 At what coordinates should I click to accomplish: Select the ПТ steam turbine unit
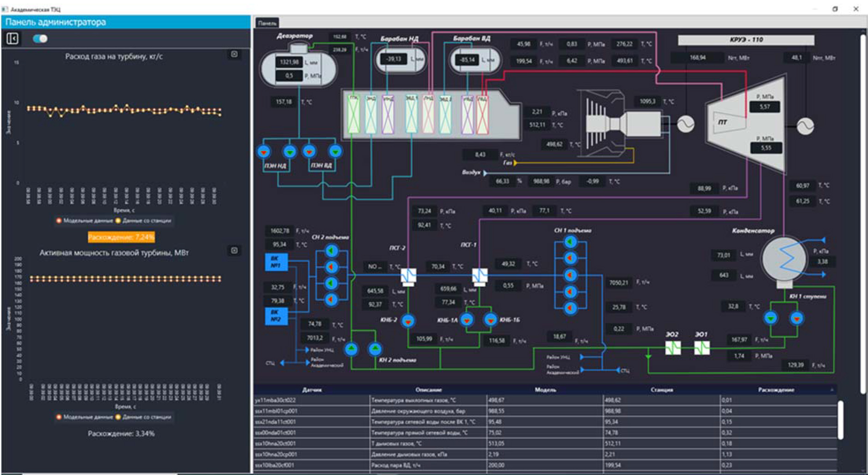(x=747, y=124)
